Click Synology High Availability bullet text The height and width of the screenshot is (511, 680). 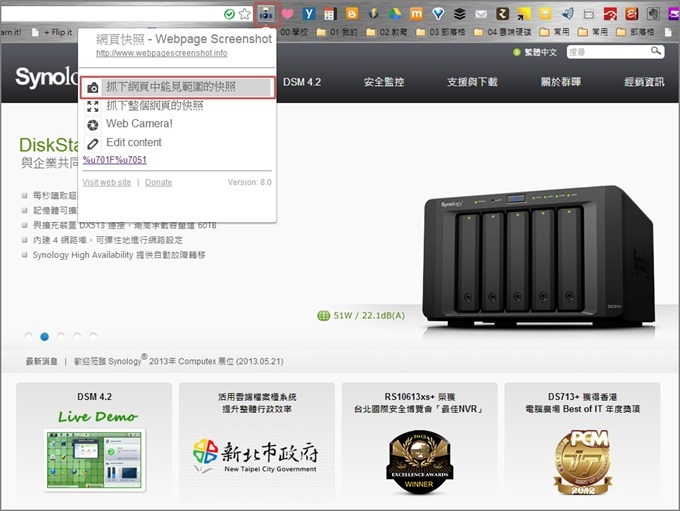119,255
